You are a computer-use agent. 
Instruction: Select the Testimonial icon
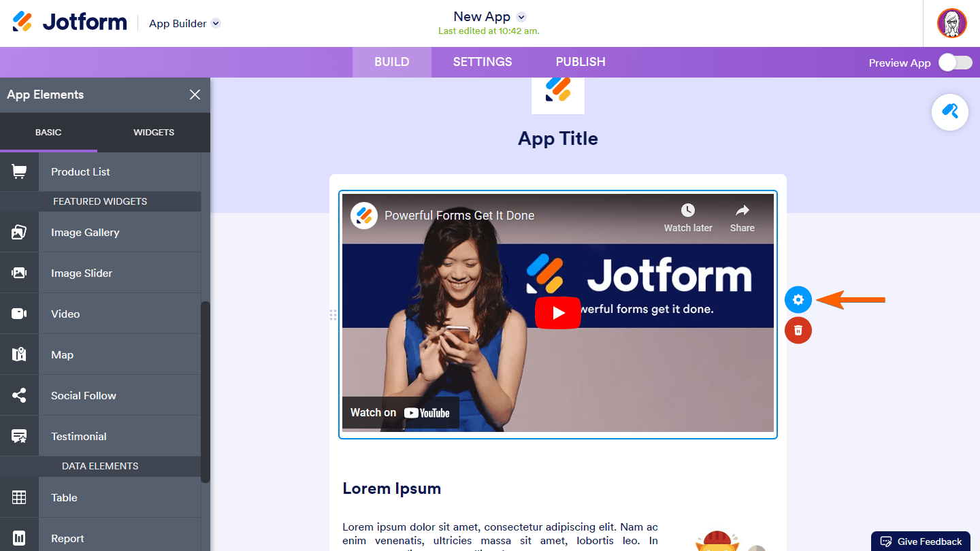(x=19, y=437)
